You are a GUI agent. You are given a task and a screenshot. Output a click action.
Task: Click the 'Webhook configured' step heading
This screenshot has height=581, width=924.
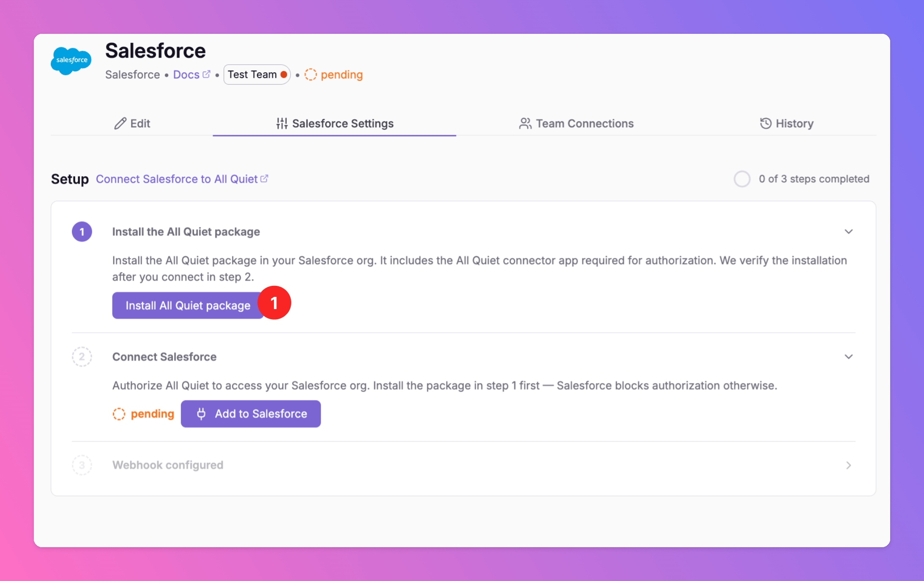(x=168, y=465)
